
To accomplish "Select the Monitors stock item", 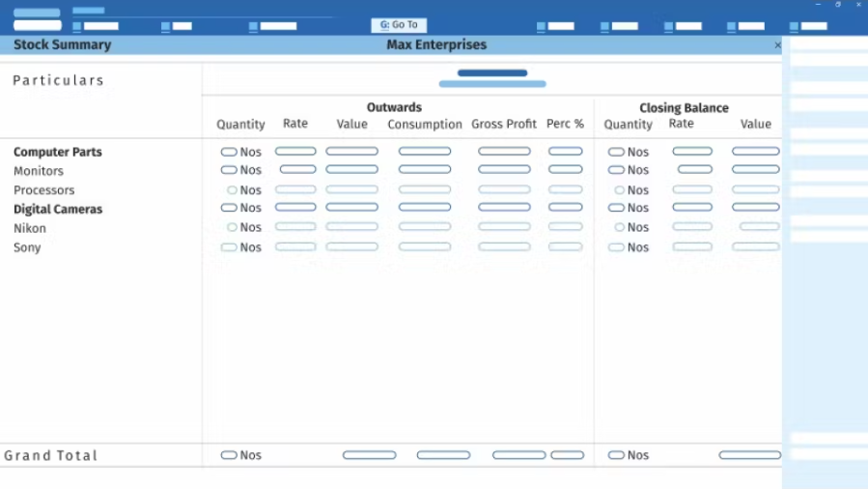I will (39, 170).
